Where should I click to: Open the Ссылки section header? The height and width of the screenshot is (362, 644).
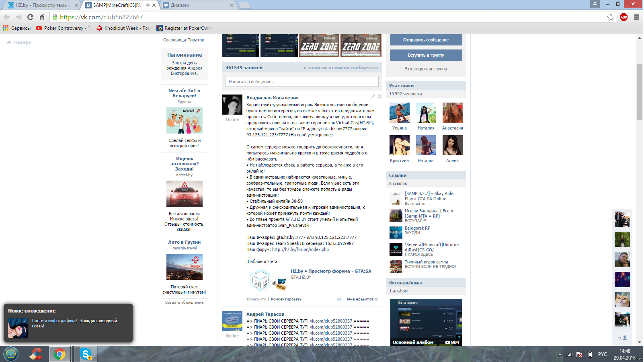point(426,175)
